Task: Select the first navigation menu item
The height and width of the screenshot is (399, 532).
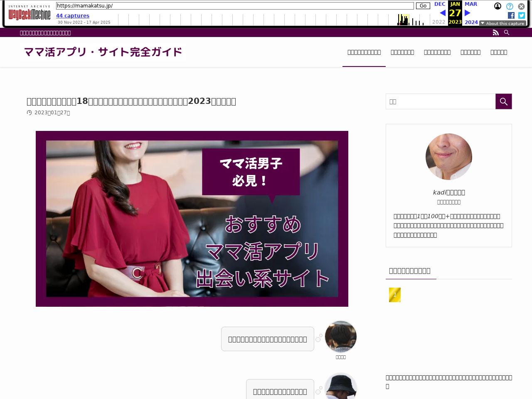Action: click(364, 52)
